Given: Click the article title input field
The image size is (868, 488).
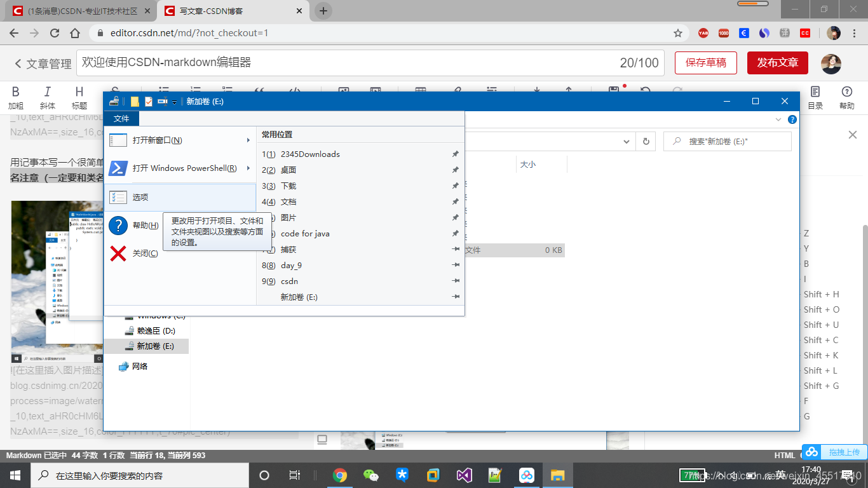Looking at the screenshot, I should pos(370,63).
